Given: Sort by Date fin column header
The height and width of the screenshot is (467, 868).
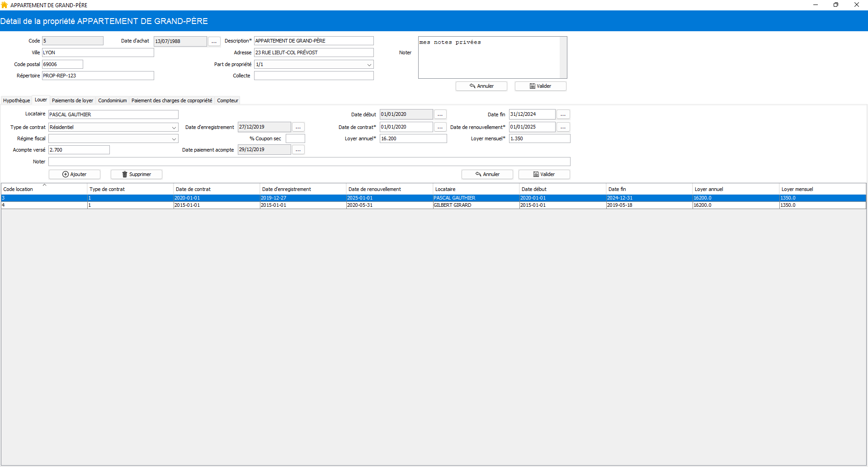Looking at the screenshot, I should [650, 189].
